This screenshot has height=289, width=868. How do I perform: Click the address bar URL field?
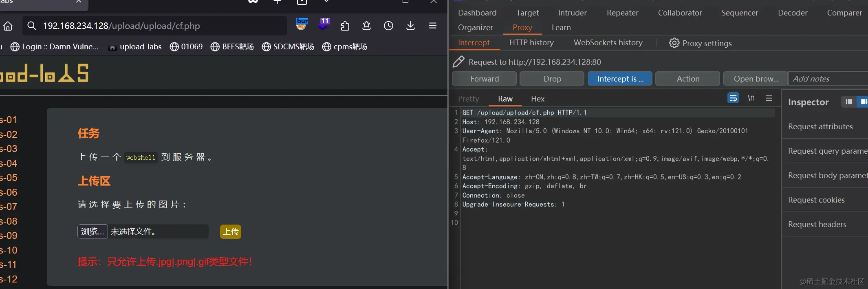click(155, 26)
